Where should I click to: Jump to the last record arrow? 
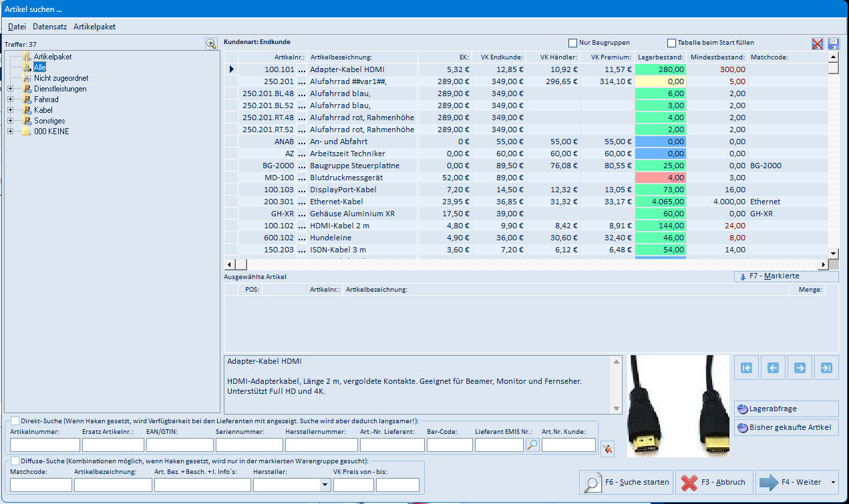826,367
